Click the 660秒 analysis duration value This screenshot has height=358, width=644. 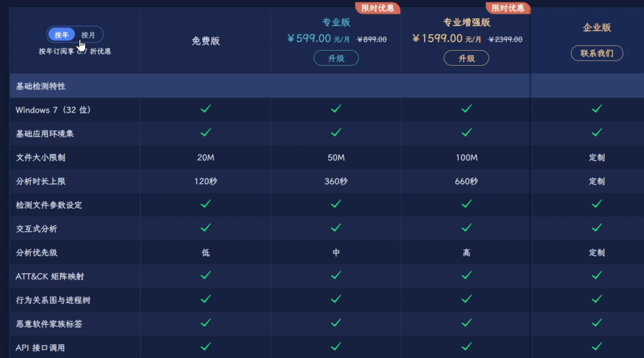(466, 181)
